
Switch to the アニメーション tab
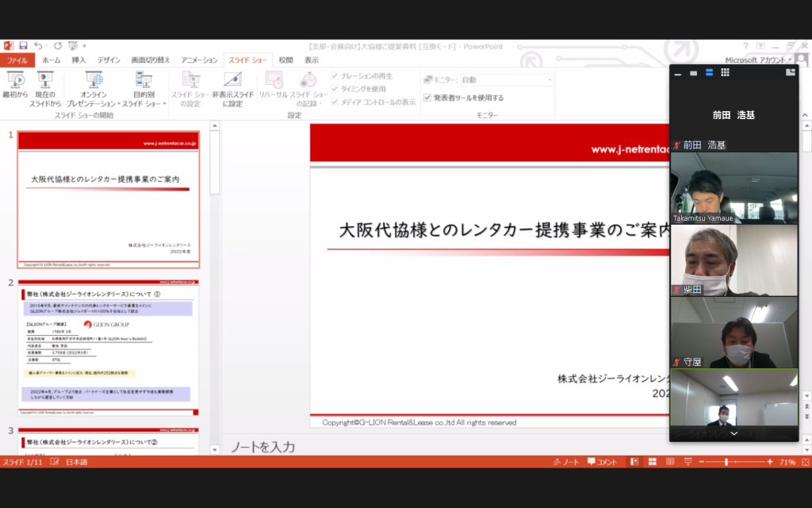(x=199, y=60)
